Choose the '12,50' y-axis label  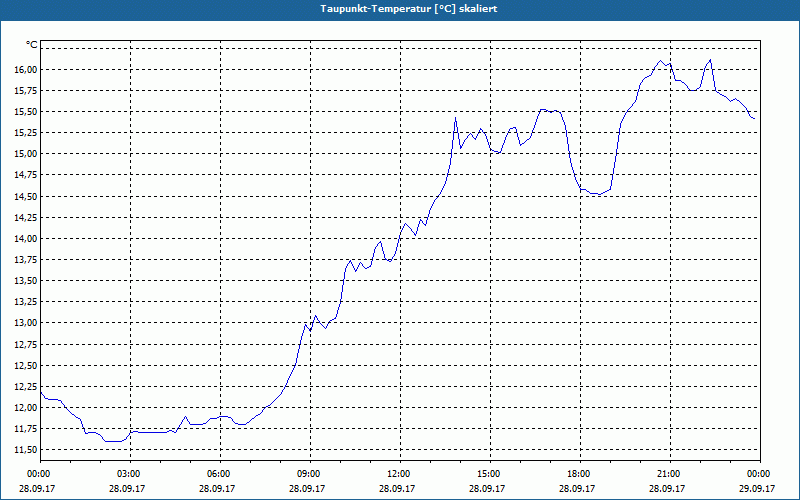point(27,365)
